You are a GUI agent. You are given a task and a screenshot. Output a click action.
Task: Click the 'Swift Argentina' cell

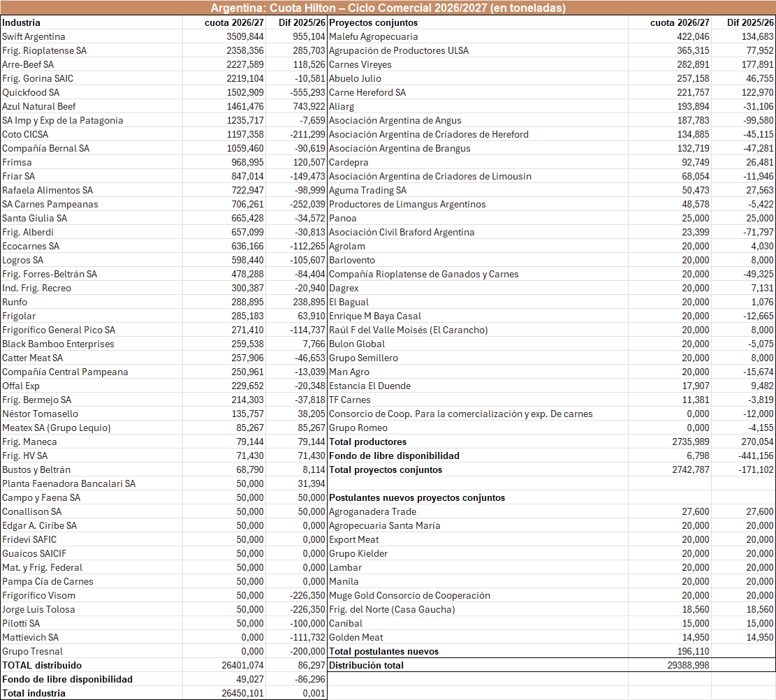coord(91,36)
